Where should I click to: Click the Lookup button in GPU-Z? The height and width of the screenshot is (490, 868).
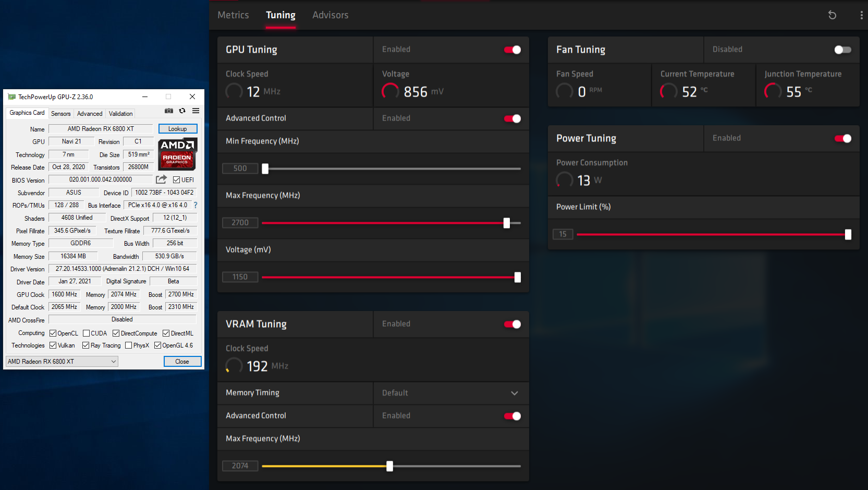click(177, 129)
